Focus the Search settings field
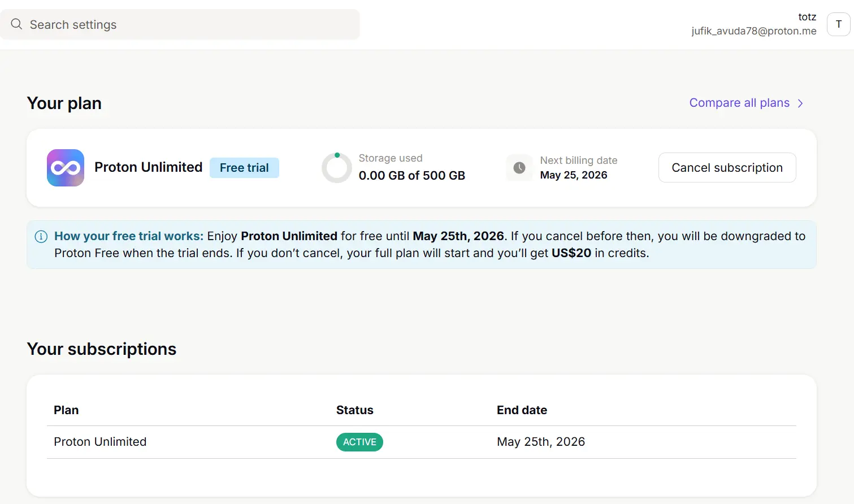854x504 pixels. click(180, 24)
